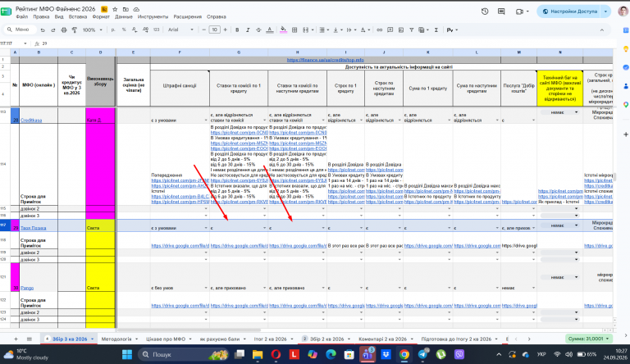
Task: Open the comments history panel
Action: point(501,11)
